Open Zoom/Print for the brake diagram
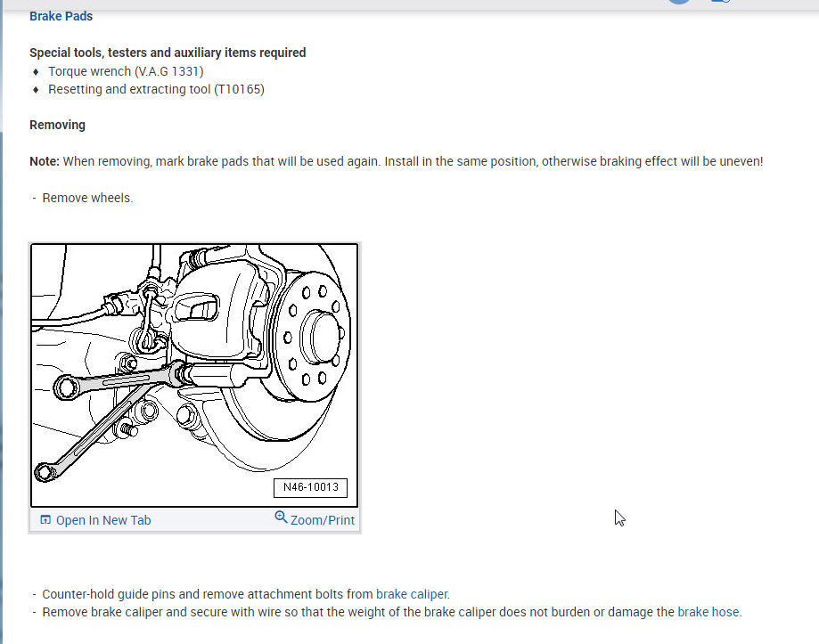The width and height of the screenshot is (819, 644). [315, 519]
